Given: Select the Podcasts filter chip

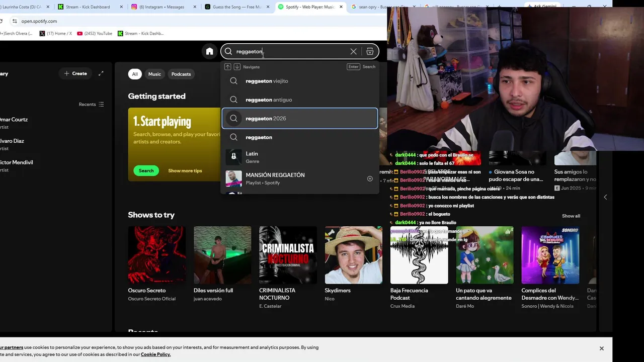Looking at the screenshot, I should [x=181, y=74].
